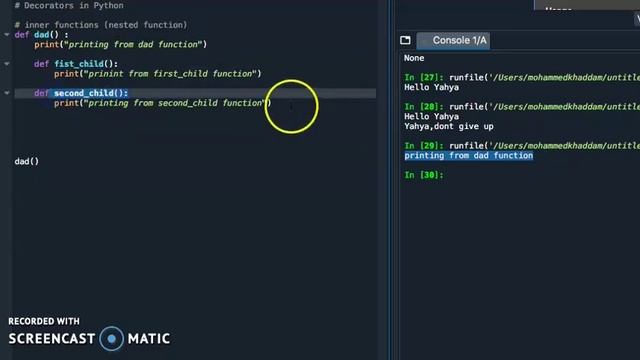Collapse the second_child function fold arrow
Screen dimensions: 640x360
(x=7, y=93)
